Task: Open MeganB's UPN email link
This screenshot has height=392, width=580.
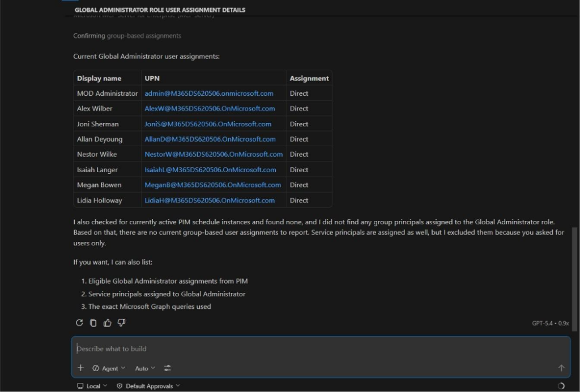Action: tap(212, 185)
